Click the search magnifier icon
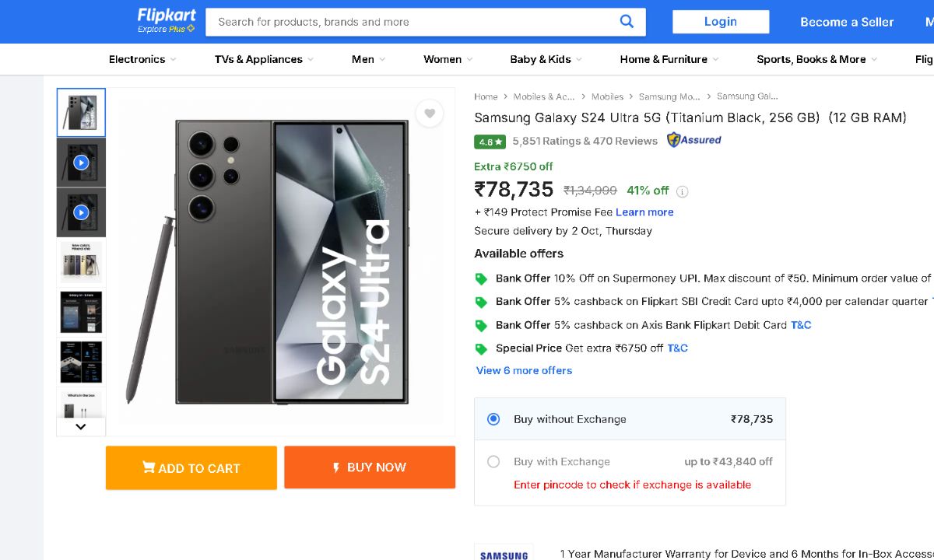The image size is (934, 560). [x=627, y=22]
